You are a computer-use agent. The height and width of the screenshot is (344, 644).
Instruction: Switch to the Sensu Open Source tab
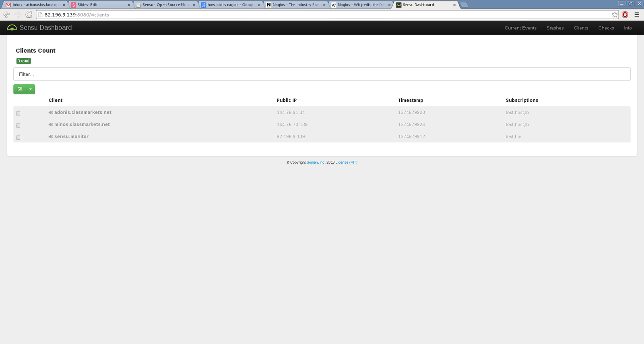coord(165,5)
